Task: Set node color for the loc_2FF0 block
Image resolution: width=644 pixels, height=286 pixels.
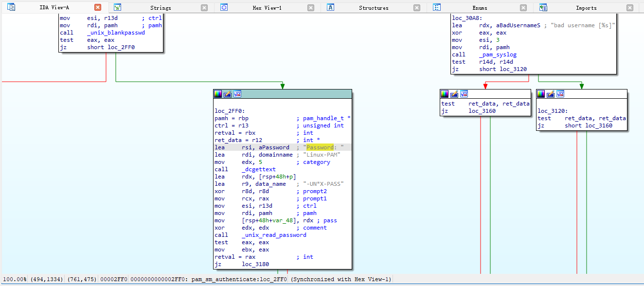Action: pyautogui.click(x=218, y=94)
